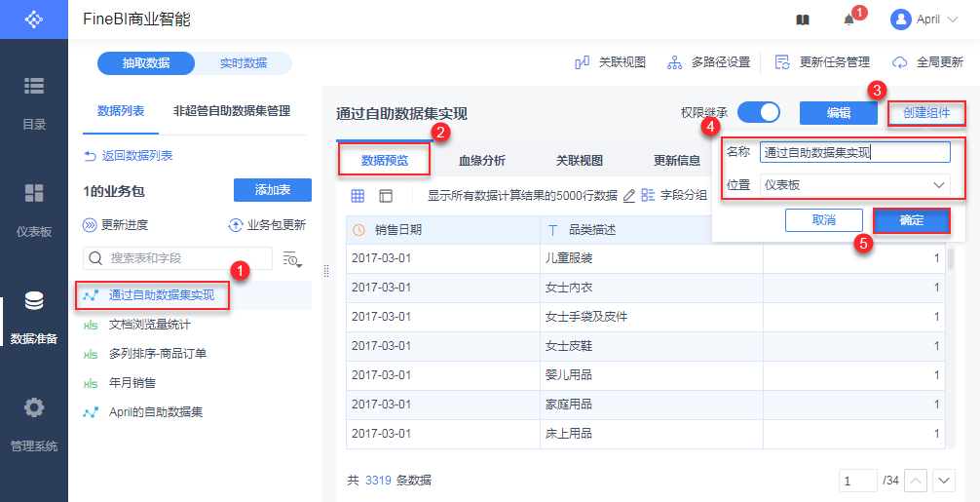Click the 家庭用品 cell
This screenshot has width=980, height=502.
(x=652, y=404)
